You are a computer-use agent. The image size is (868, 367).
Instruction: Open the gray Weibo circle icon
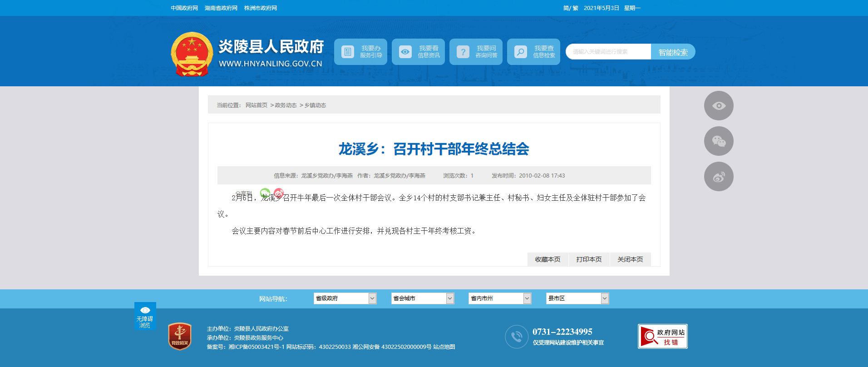click(x=718, y=177)
